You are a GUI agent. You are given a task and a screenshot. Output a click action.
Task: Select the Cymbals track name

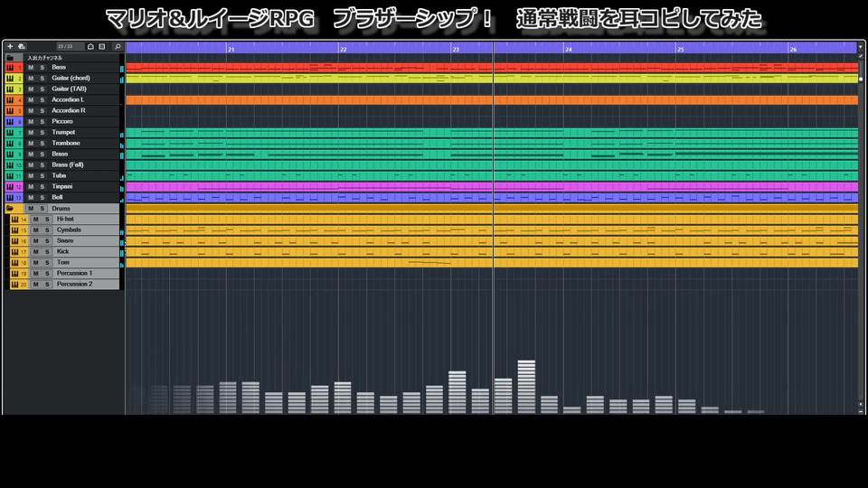pyautogui.click(x=69, y=230)
